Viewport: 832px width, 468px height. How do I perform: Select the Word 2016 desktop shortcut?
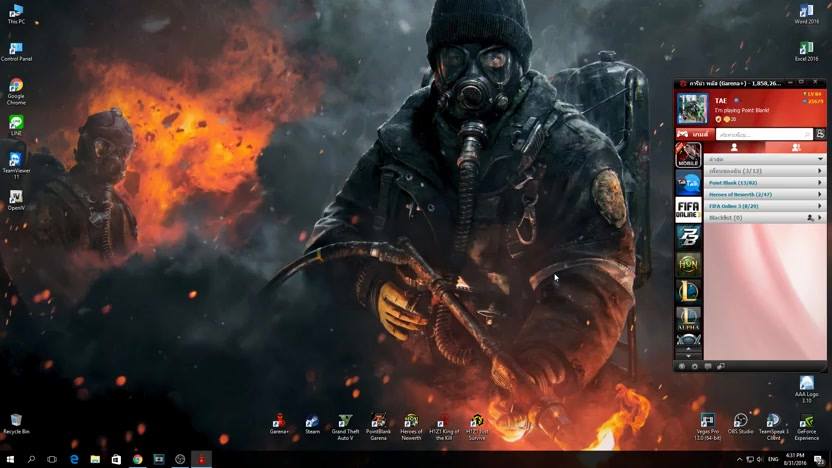point(807,14)
